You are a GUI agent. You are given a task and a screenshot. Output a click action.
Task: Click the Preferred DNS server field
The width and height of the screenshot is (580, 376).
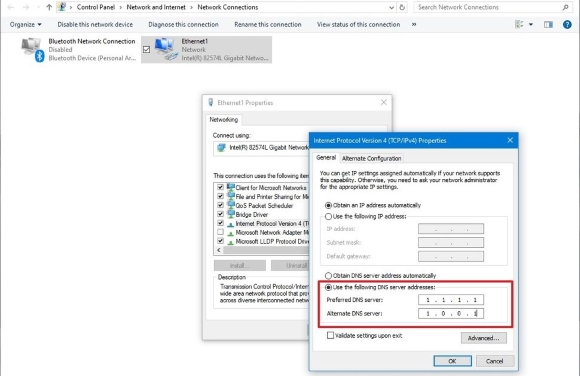pos(451,300)
